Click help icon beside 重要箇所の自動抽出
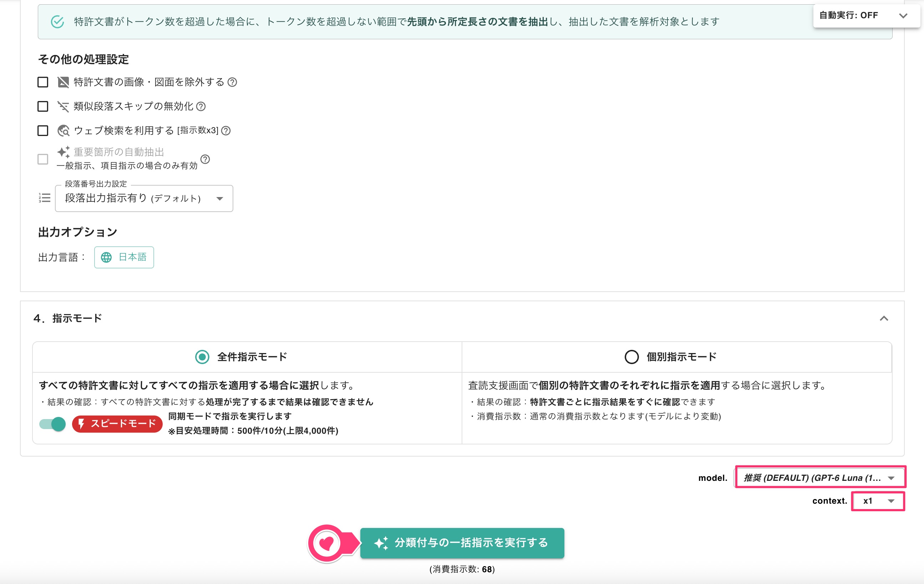 point(205,159)
